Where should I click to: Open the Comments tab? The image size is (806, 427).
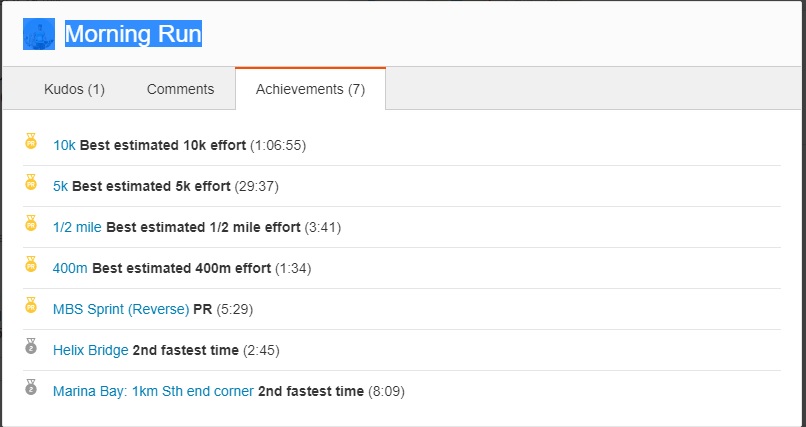click(180, 89)
